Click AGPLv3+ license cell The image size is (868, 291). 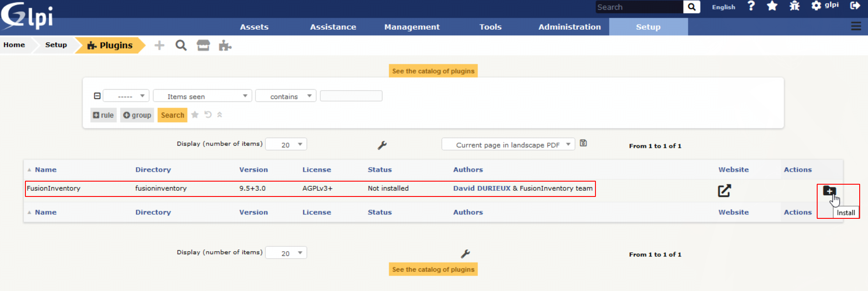pyautogui.click(x=317, y=188)
